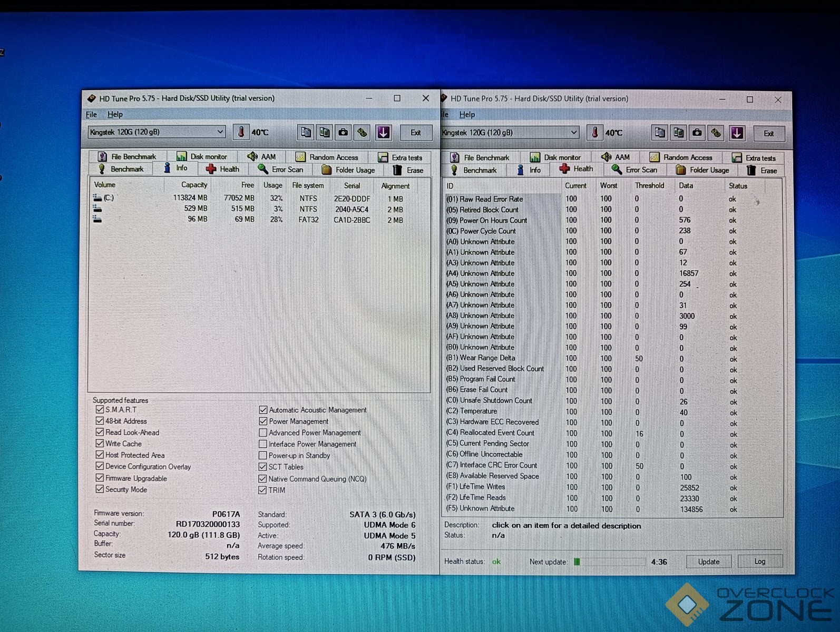This screenshot has height=632, width=840.
Task: Open the File menu in left window
Action: click(91, 114)
